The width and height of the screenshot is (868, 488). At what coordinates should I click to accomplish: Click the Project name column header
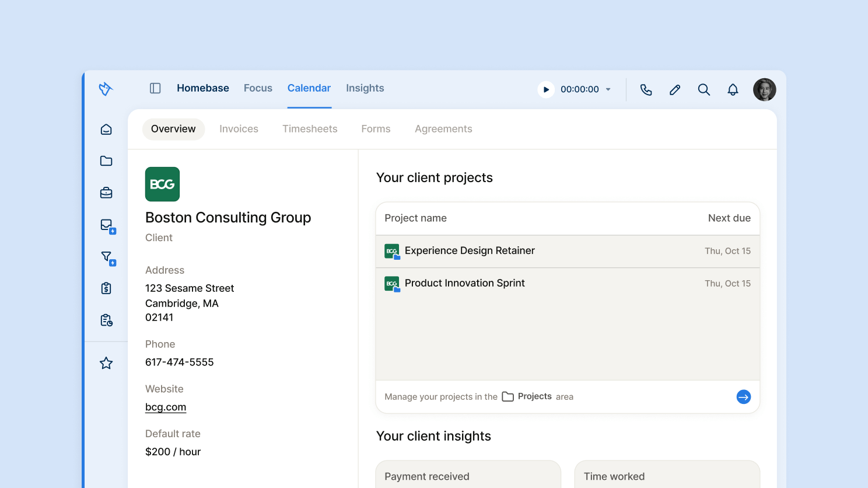[x=415, y=218]
